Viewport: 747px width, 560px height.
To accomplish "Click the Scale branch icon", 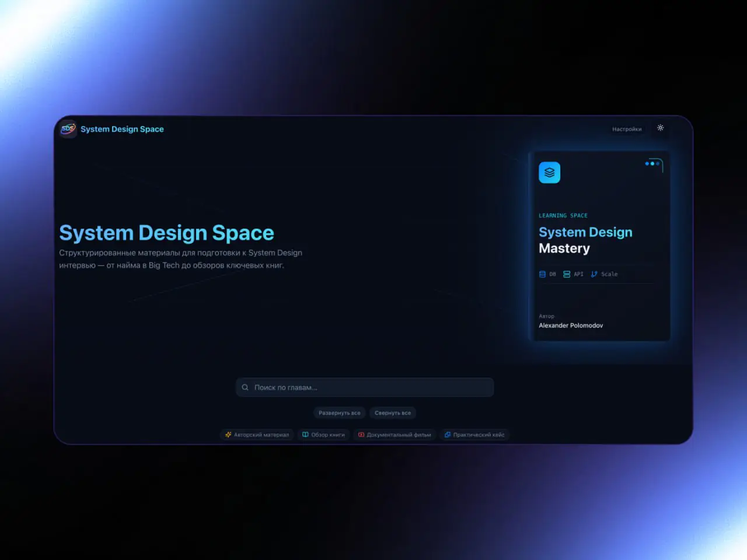I will pyautogui.click(x=594, y=274).
